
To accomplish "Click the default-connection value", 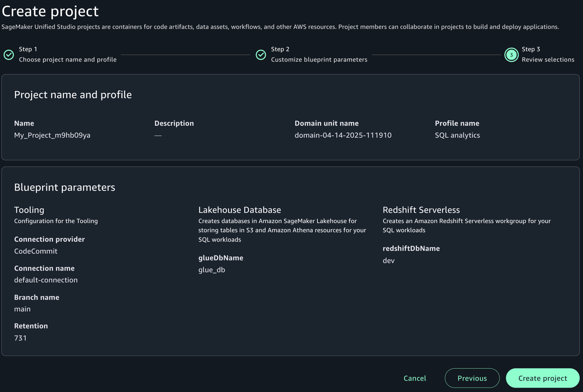I will click(46, 280).
